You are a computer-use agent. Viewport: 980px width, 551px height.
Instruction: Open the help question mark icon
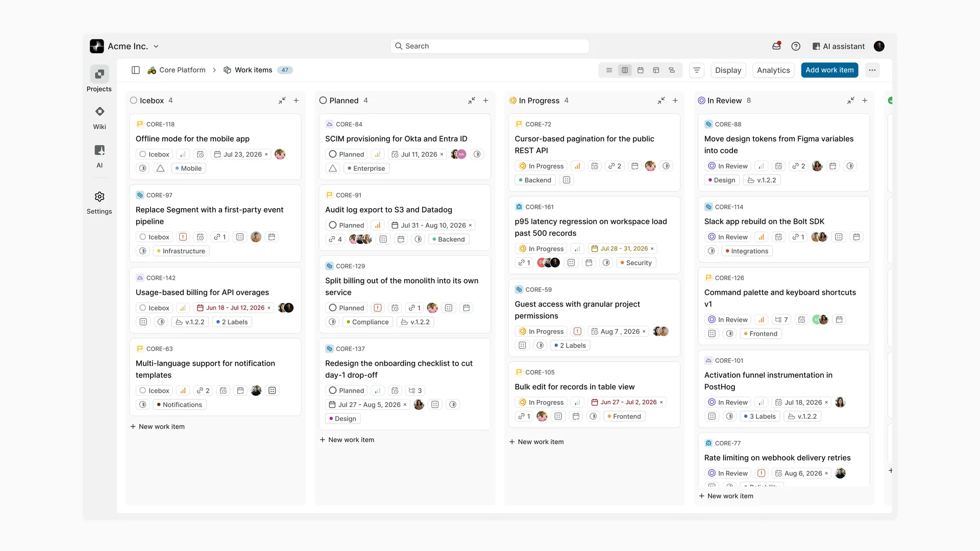click(x=796, y=46)
